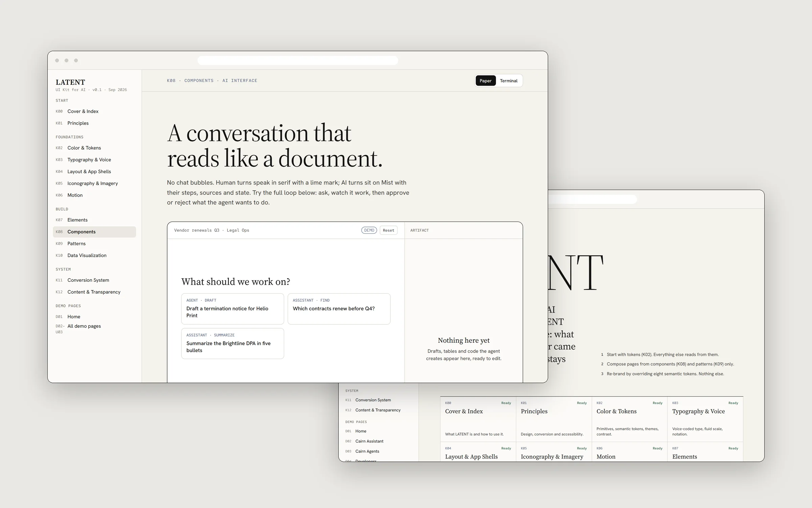Click Vendor renewals Q3 · Legal Ops title
The height and width of the screenshot is (508, 812).
point(211,230)
